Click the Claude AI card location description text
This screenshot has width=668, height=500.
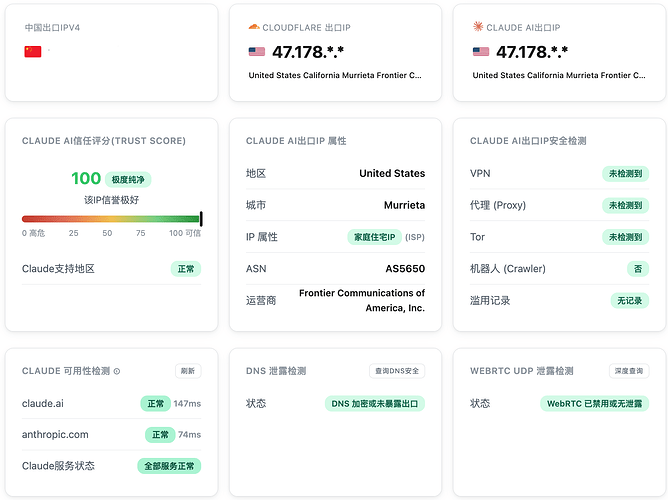click(x=559, y=75)
